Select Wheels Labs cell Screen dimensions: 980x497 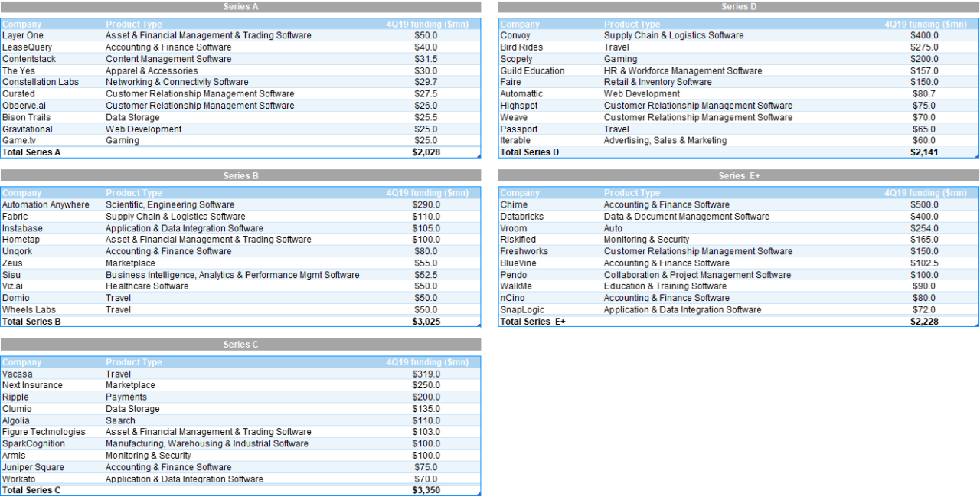29,310
